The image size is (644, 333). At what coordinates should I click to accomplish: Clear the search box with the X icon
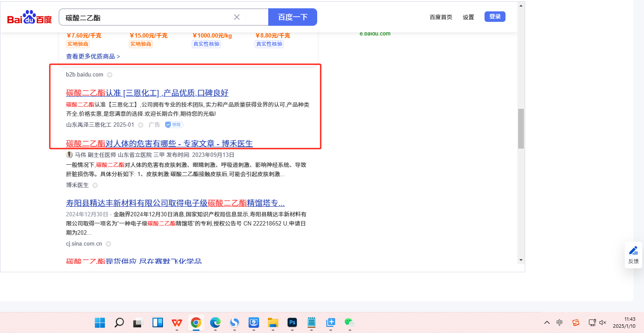pyautogui.click(x=237, y=17)
